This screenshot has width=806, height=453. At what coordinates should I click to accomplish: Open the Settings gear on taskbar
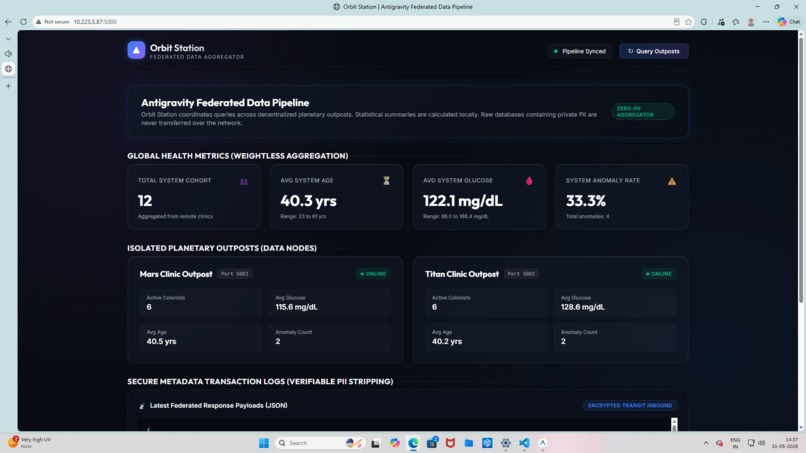506,443
